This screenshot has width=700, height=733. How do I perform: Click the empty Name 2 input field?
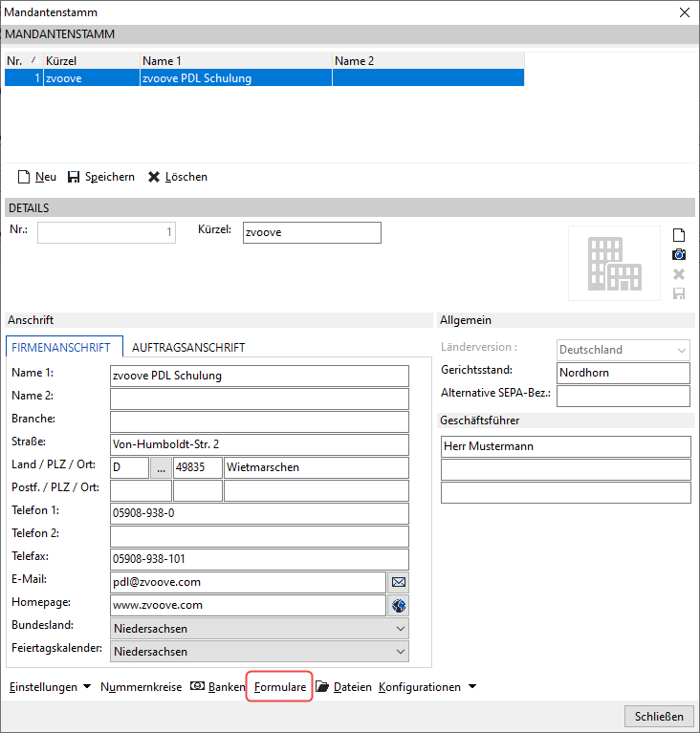[x=259, y=399]
